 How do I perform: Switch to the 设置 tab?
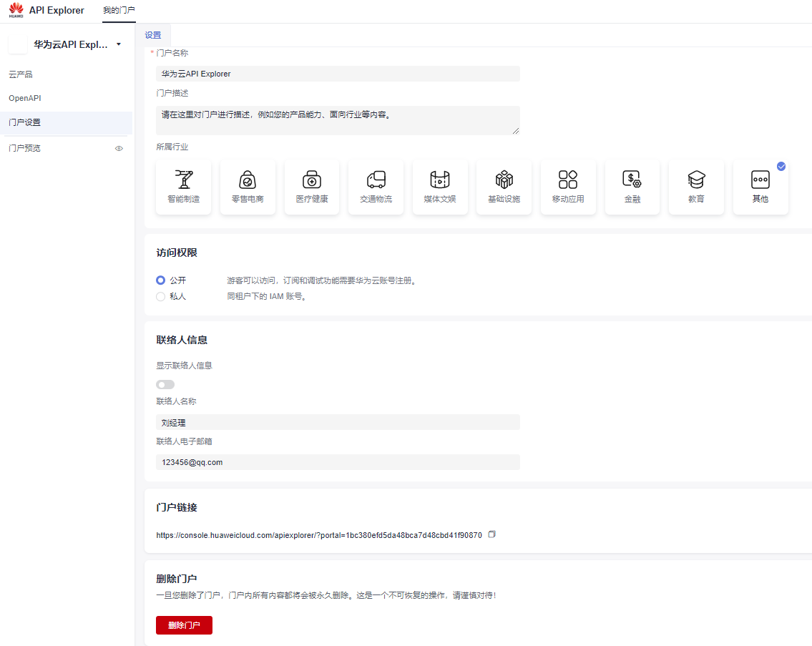pos(153,35)
